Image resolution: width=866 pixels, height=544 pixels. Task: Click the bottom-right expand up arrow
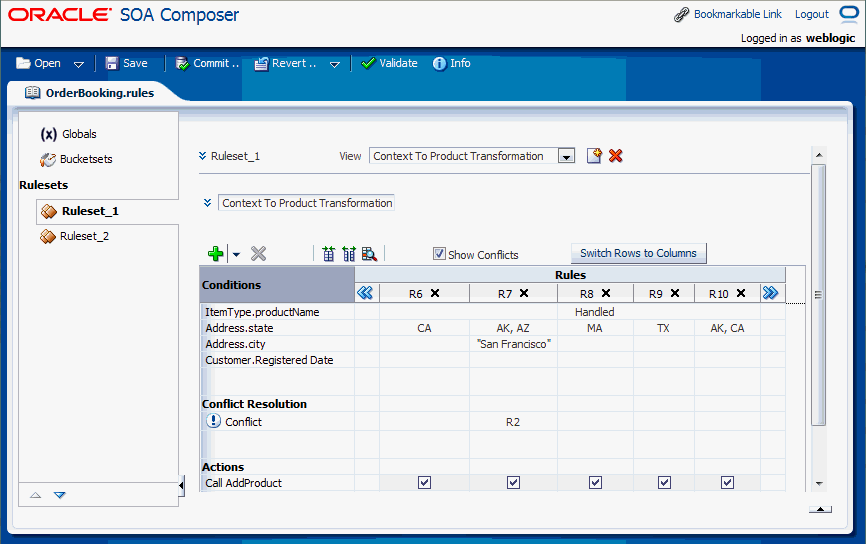820,509
